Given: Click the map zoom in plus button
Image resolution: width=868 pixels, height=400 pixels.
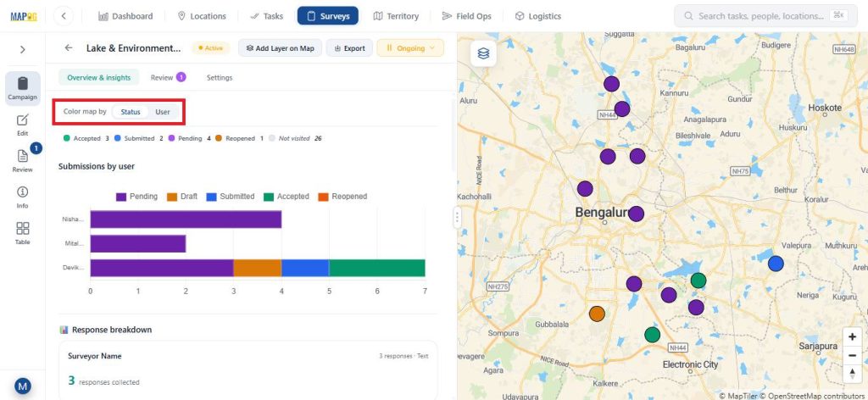Looking at the screenshot, I should pyautogui.click(x=852, y=337).
